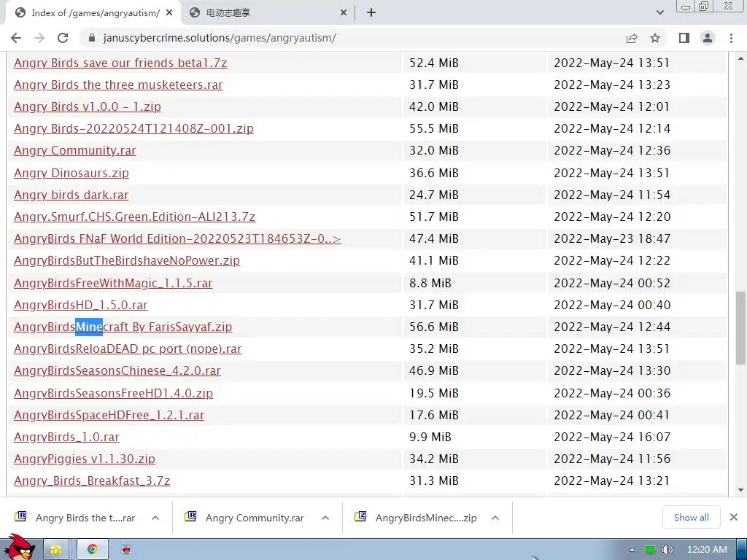Click Show all downloads button

(692, 517)
